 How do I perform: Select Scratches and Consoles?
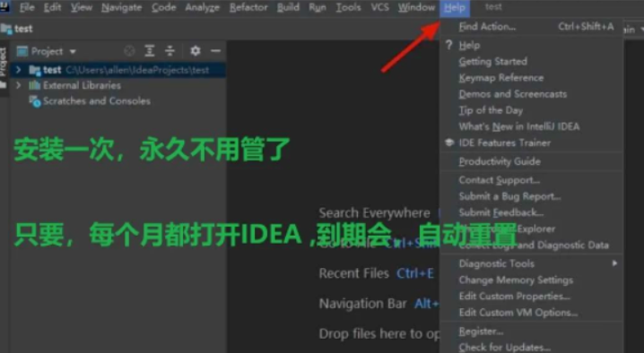point(97,101)
